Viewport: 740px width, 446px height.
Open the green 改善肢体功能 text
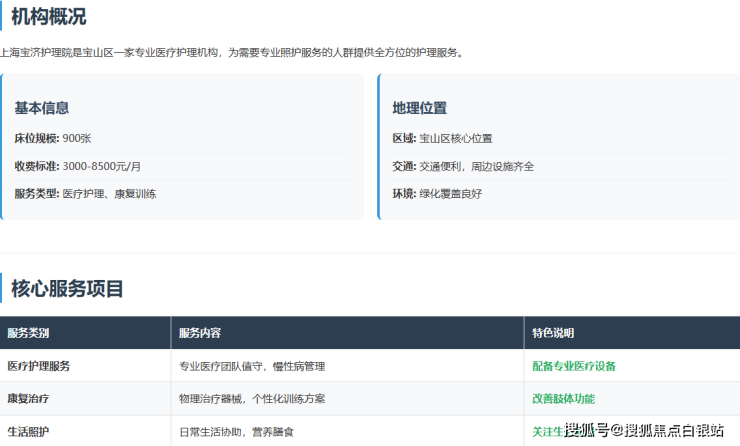pyautogui.click(x=563, y=398)
